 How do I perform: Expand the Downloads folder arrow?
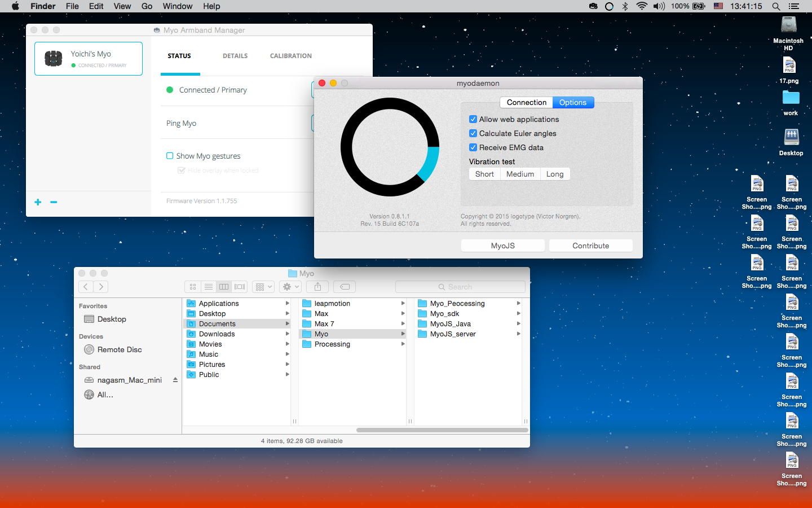[x=288, y=334]
